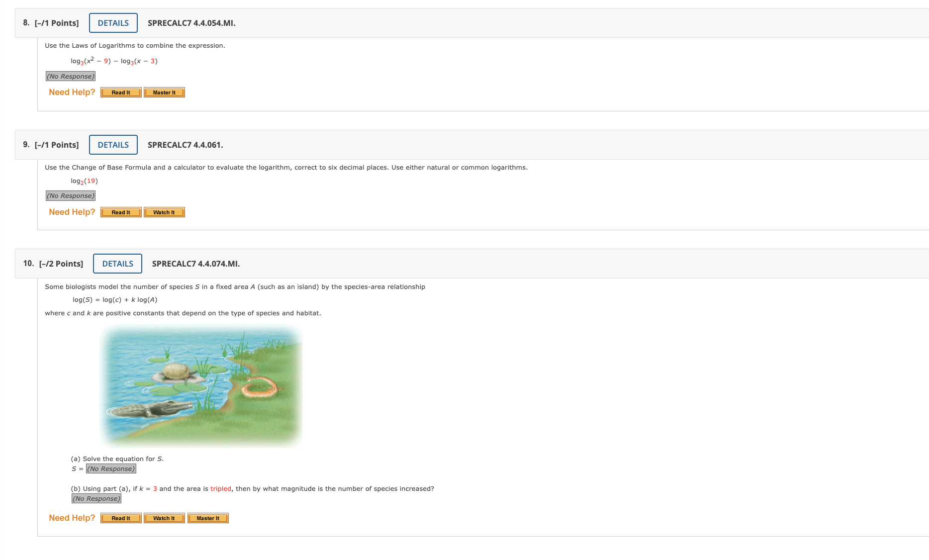Viewport: 929px width, 560px height.
Task: Click the log3(x² − 9) − log3(x − 3) expression
Action: pyautogui.click(x=114, y=61)
